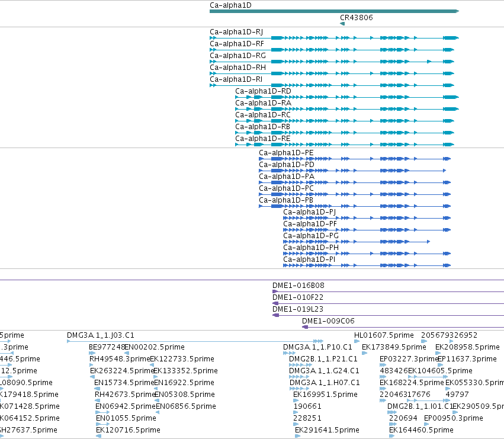Select transcript Ca-alpha1D-RF
The height and width of the screenshot is (439, 504).
point(332,50)
